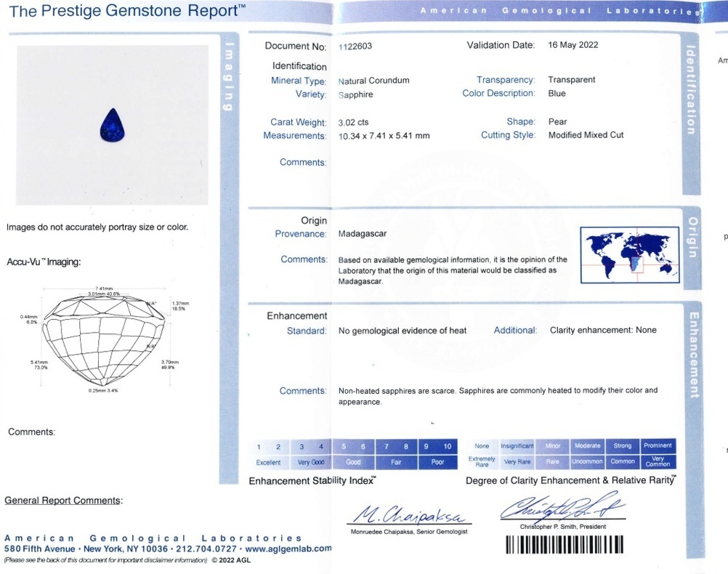
Task: Click the General Report Comments heading
Action: pyautogui.click(x=63, y=501)
